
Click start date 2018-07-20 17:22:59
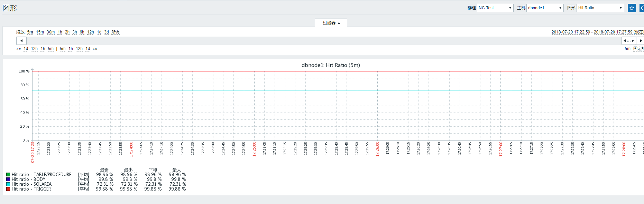[571, 32]
